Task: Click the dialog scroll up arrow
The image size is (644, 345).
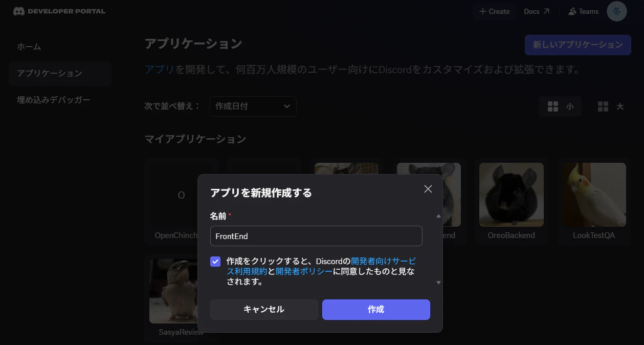Action: [438, 216]
